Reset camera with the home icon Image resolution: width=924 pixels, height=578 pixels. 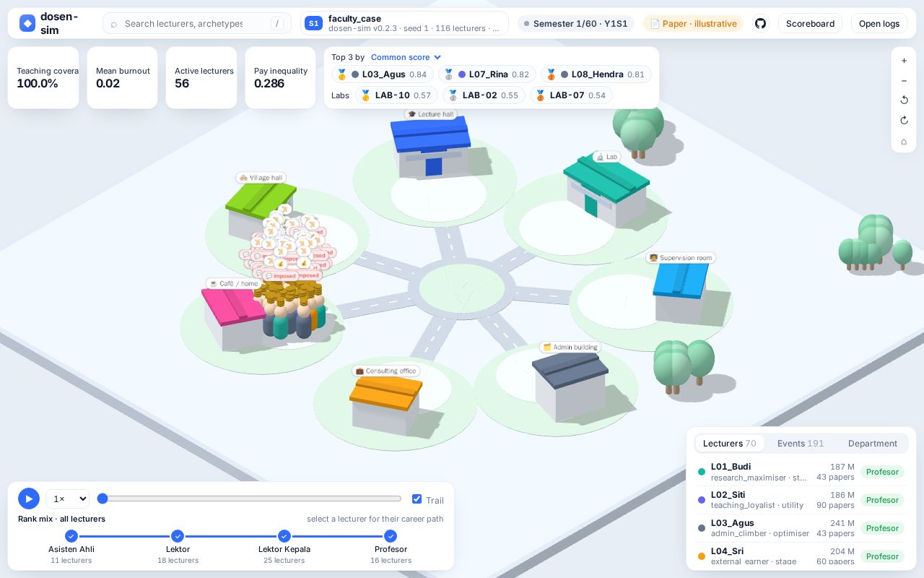tap(904, 142)
